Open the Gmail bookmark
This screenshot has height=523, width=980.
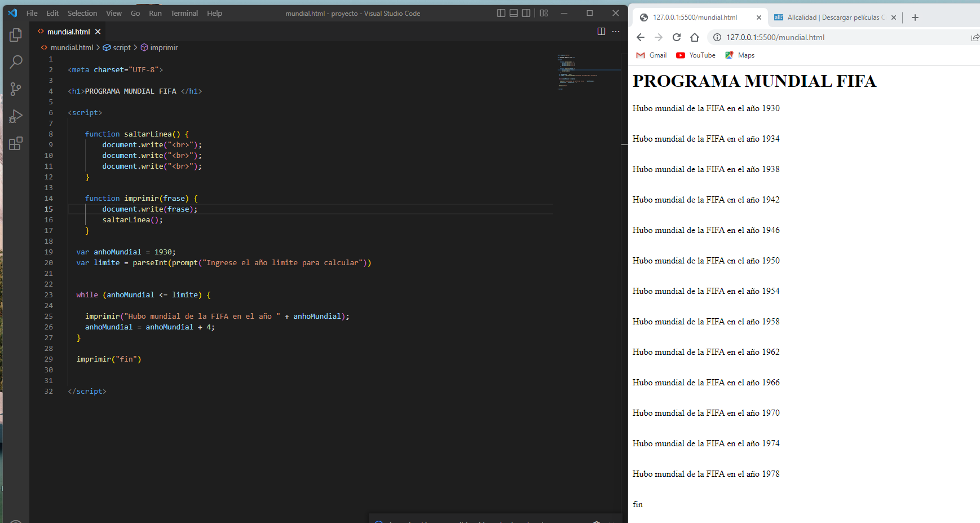[651, 55]
